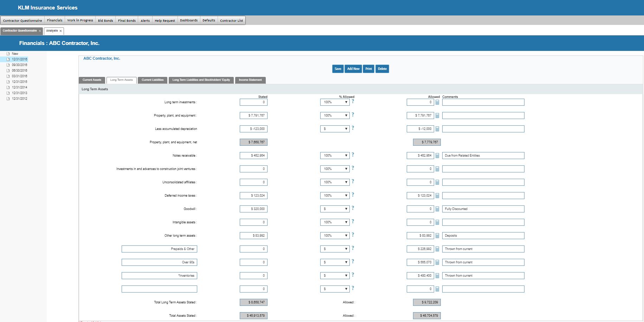Click calculator icon for Other long term assets

pos(437,236)
